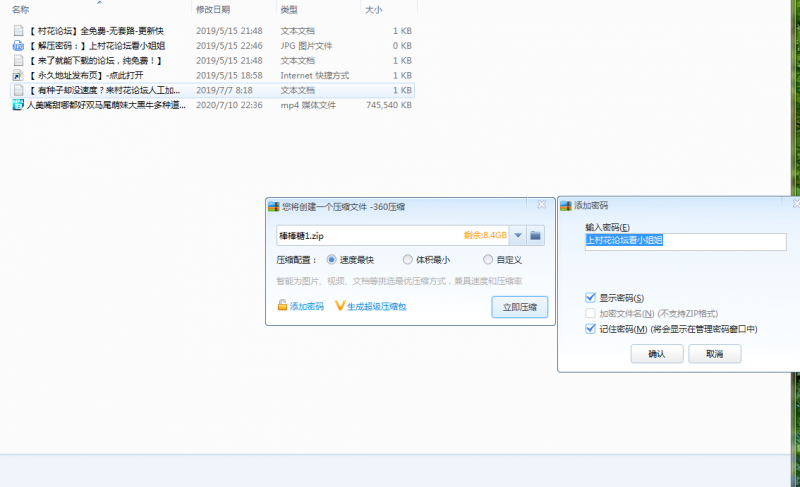Viewport: 800px width, 487px height.
Task: Click the remaining space text 剩余:8.4GB
Action: pos(485,235)
